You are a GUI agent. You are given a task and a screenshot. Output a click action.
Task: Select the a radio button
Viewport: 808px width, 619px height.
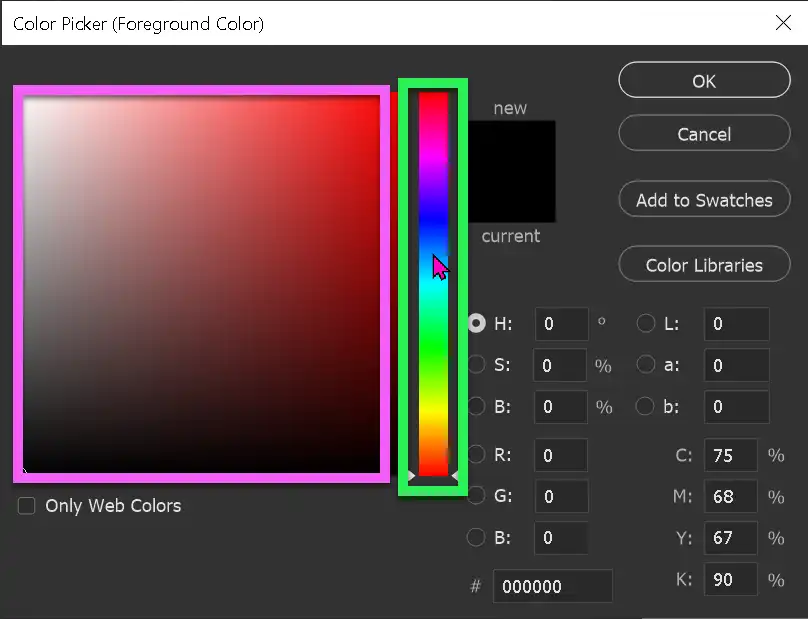pyautogui.click(x=646, y=364)
